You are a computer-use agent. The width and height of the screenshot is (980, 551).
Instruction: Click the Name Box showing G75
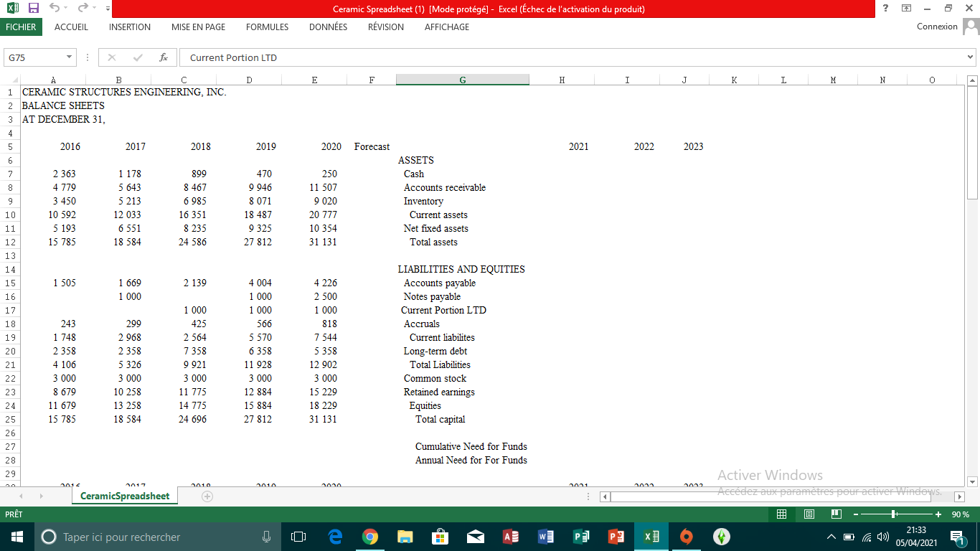(34, 57)
